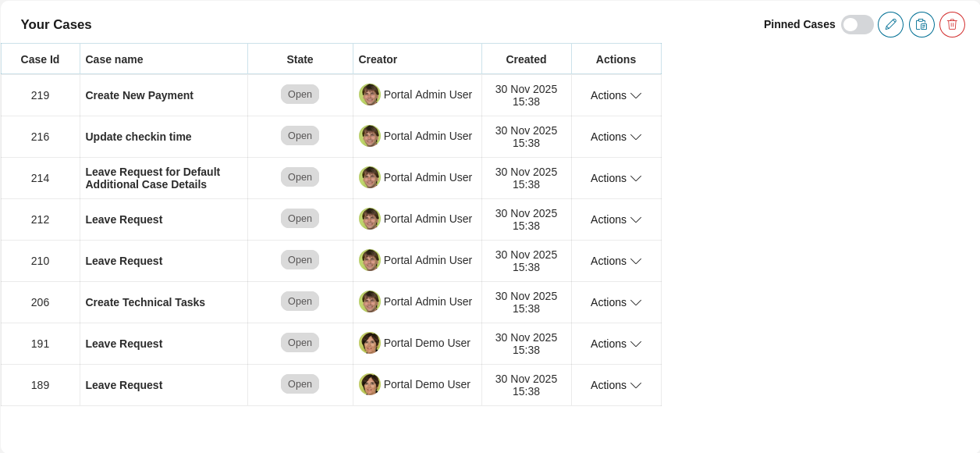980x453 pixels.
Task: Click the Open state badge for case 212
Action: click(300, 219)
